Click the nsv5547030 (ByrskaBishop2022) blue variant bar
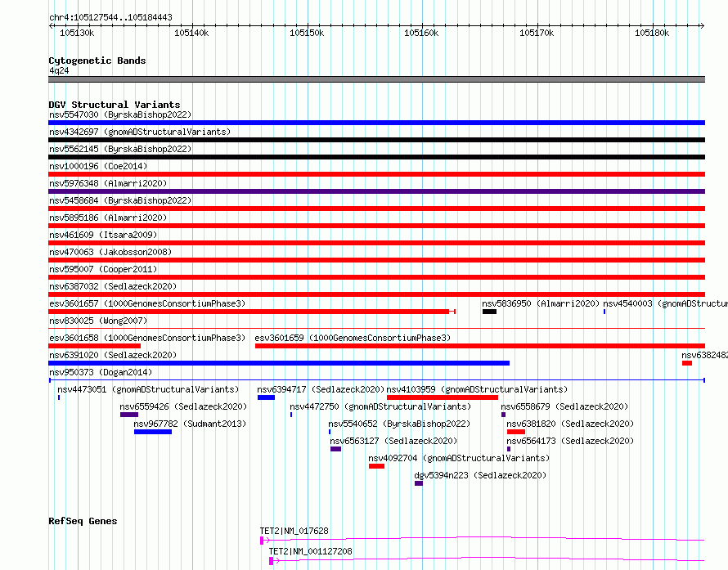728x570 pixels. (376, 123)
